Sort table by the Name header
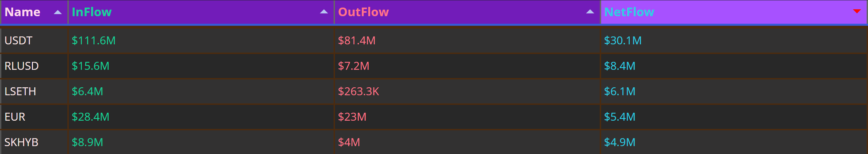868x154 pixels. [x=22, y=12]
